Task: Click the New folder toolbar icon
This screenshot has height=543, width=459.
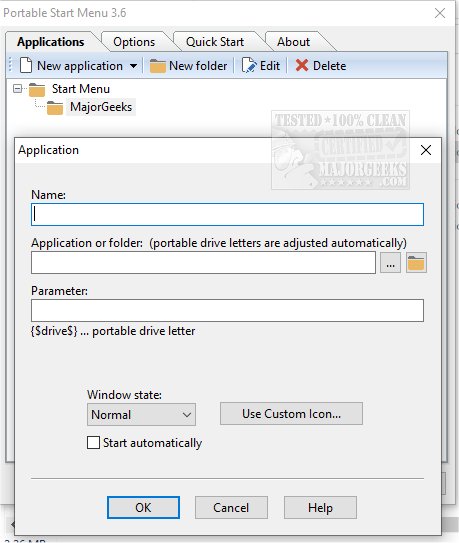Action: click(x=158, y=66)
